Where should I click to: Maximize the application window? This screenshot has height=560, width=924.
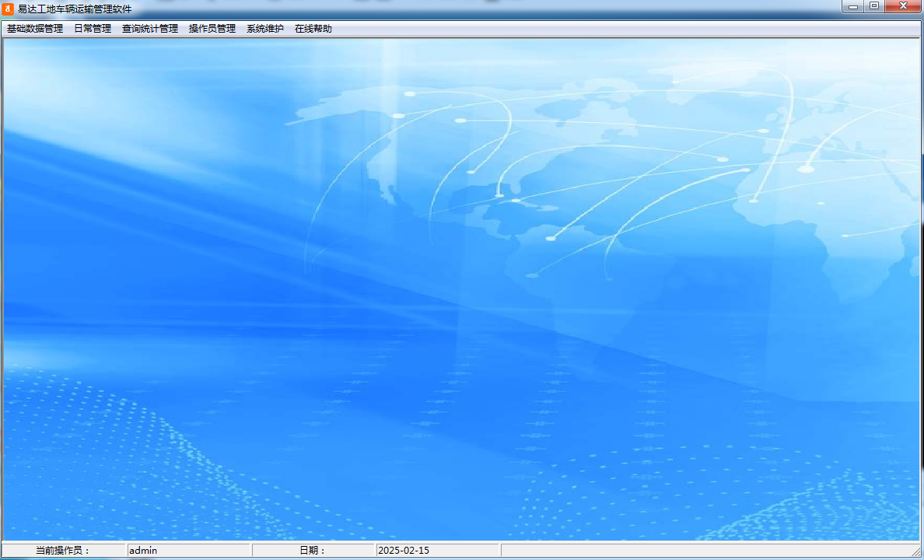875,6
